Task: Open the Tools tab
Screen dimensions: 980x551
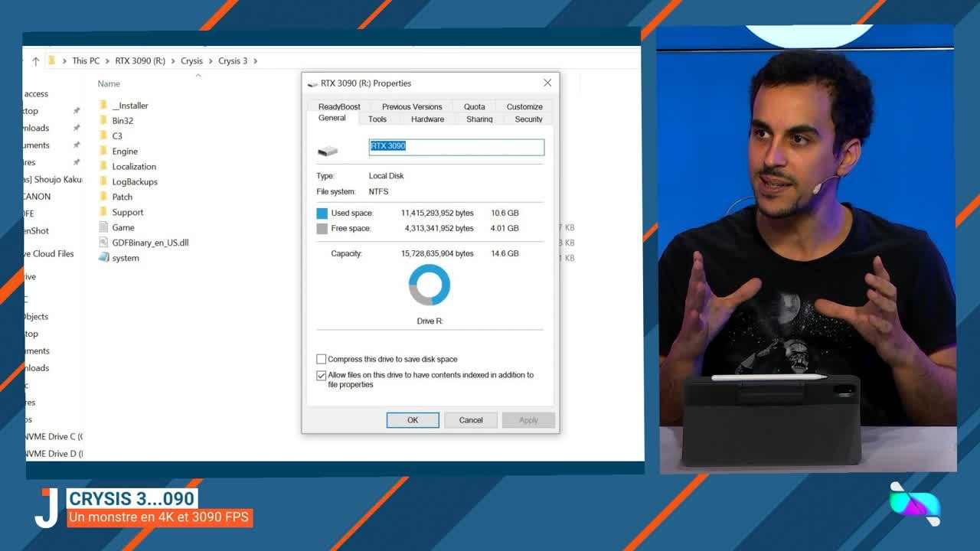Action: pyautogui.click(x=377, y=119)
